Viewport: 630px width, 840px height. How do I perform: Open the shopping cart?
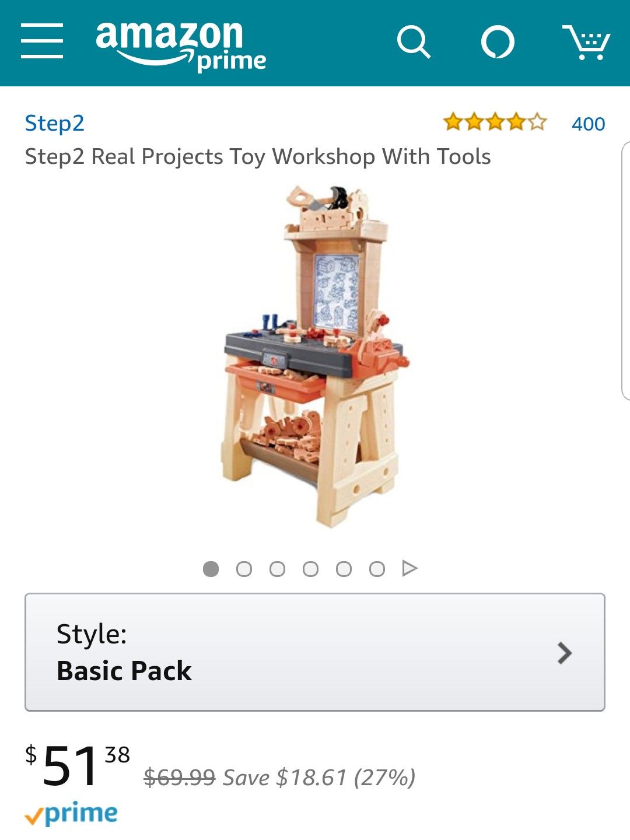(x=586, y=42)
